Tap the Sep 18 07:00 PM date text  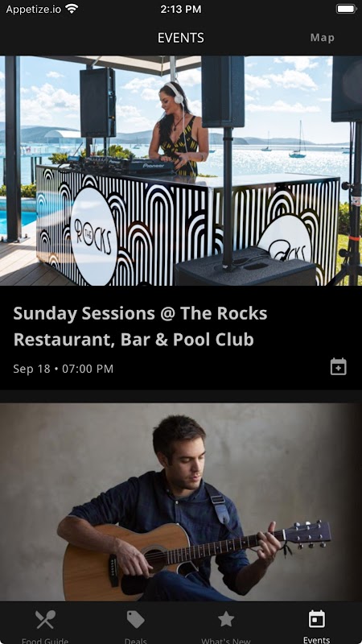tap(64, 369)
